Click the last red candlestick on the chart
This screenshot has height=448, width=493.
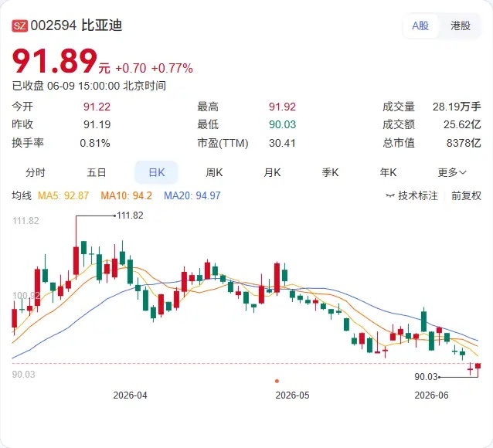(x=478, y=366)
